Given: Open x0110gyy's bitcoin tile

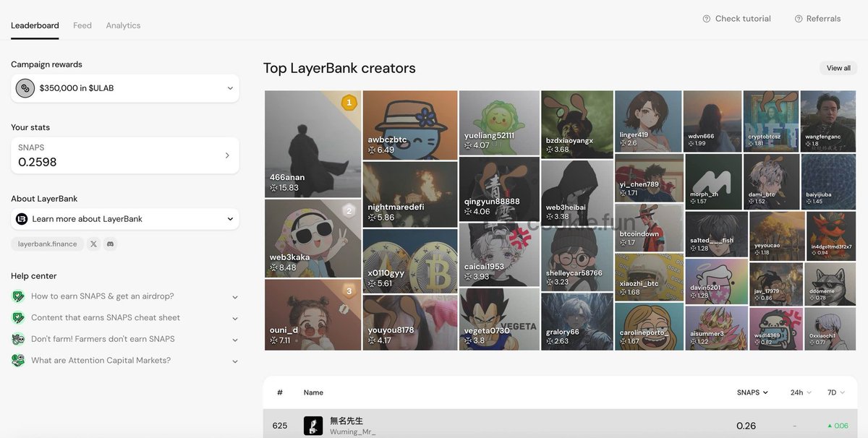Looking at the screenshot, I should (410, 261).
